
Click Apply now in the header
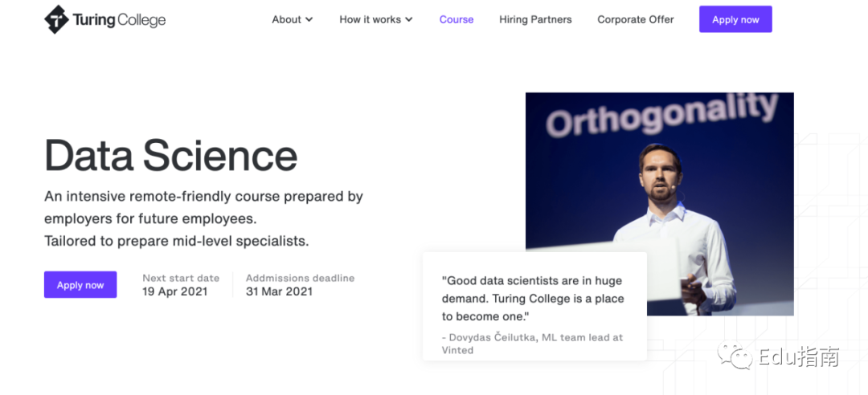coord(735,19)
